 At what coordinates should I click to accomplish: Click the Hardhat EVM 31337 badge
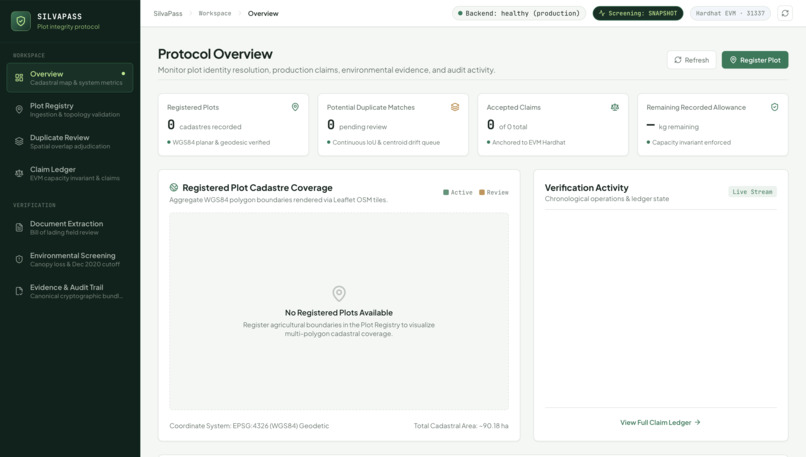point(730,13)
